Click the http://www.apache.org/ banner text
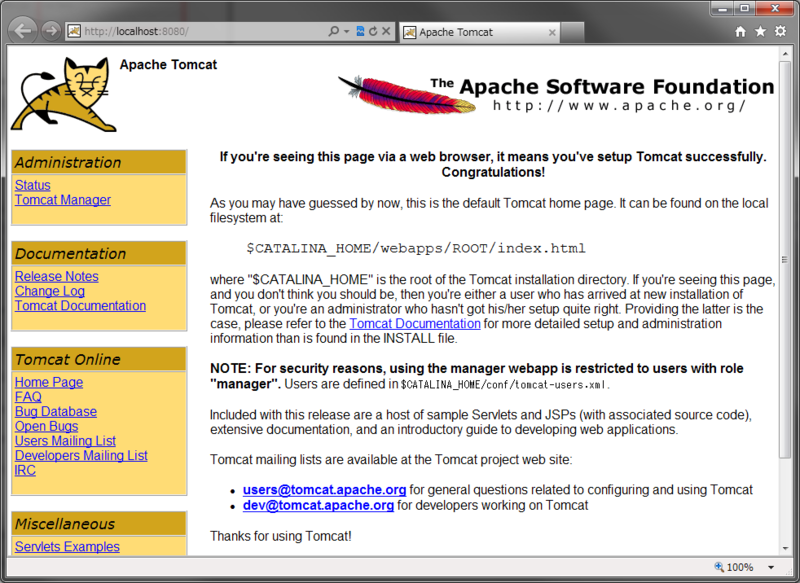Viewport: 800px width, 583px height. (x=619, y=106)
